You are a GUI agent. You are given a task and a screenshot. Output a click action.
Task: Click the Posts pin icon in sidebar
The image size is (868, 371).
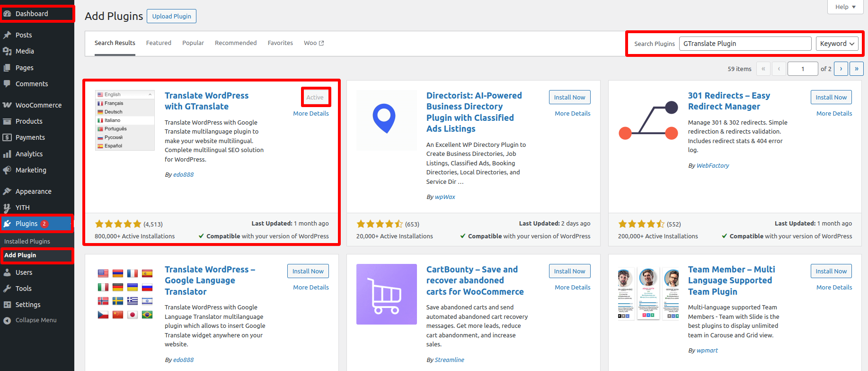tap(7, 35)
